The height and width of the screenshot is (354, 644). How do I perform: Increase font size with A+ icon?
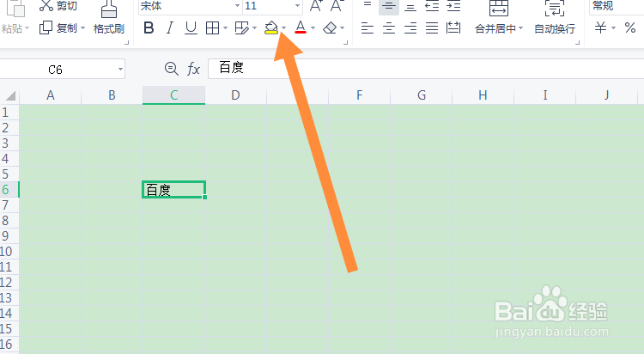click(316, 6)
